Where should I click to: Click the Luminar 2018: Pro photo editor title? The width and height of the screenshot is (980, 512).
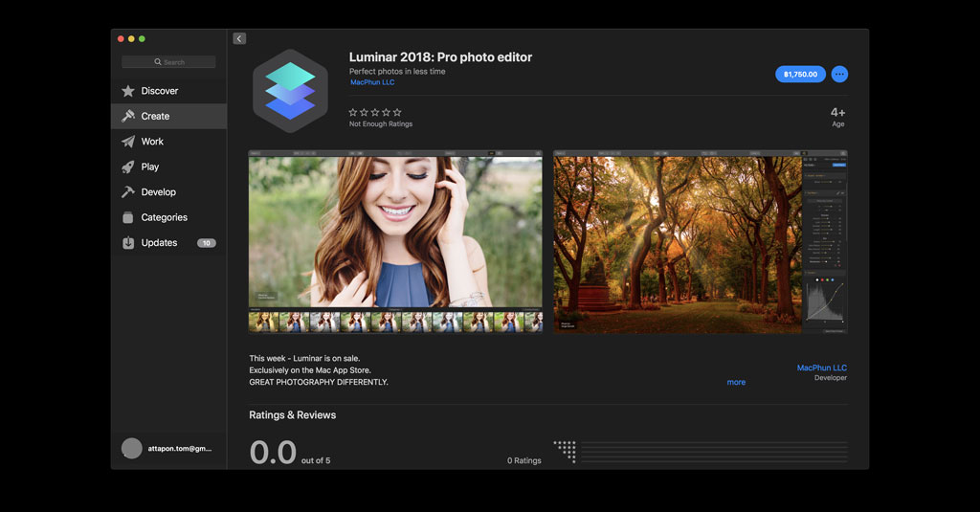click(x=440, y=56)
